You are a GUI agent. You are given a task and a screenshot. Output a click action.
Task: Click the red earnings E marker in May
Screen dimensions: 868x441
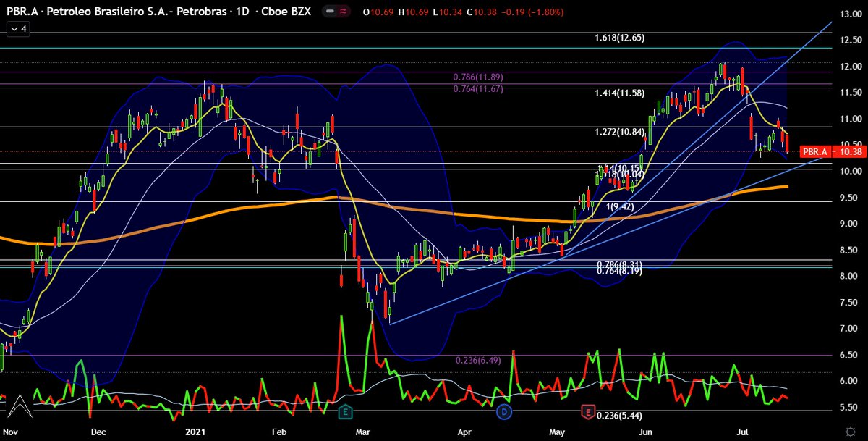coord(588,412)
